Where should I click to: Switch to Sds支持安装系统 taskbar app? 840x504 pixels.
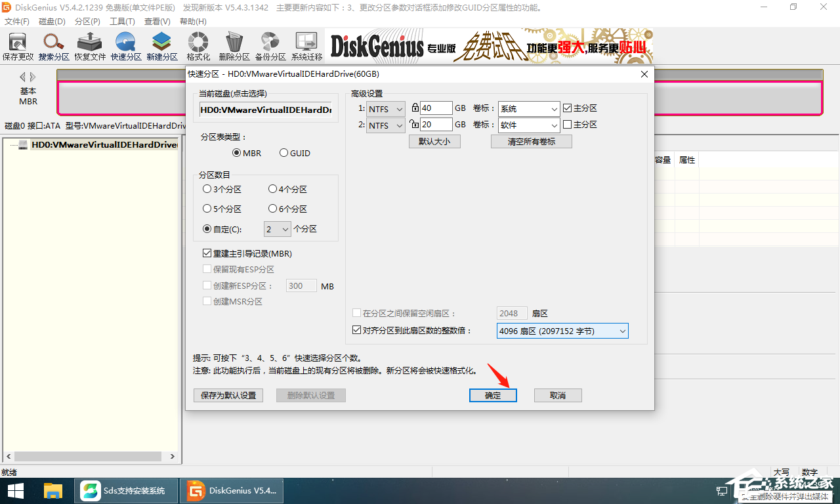click(x=126, y=490)
